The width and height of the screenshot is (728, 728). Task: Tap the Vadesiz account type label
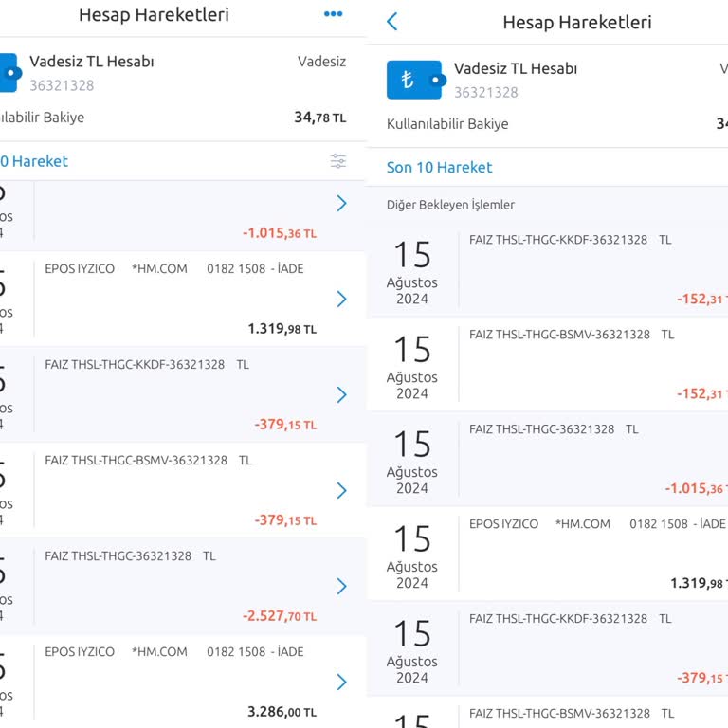pyautogui.click(x=321, y=62)
